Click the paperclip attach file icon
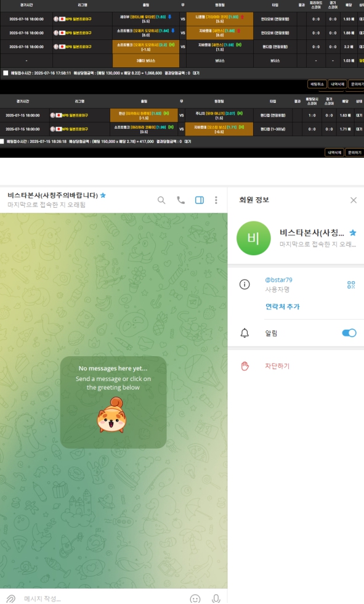364x604 pixels. (x=10, y=598)
